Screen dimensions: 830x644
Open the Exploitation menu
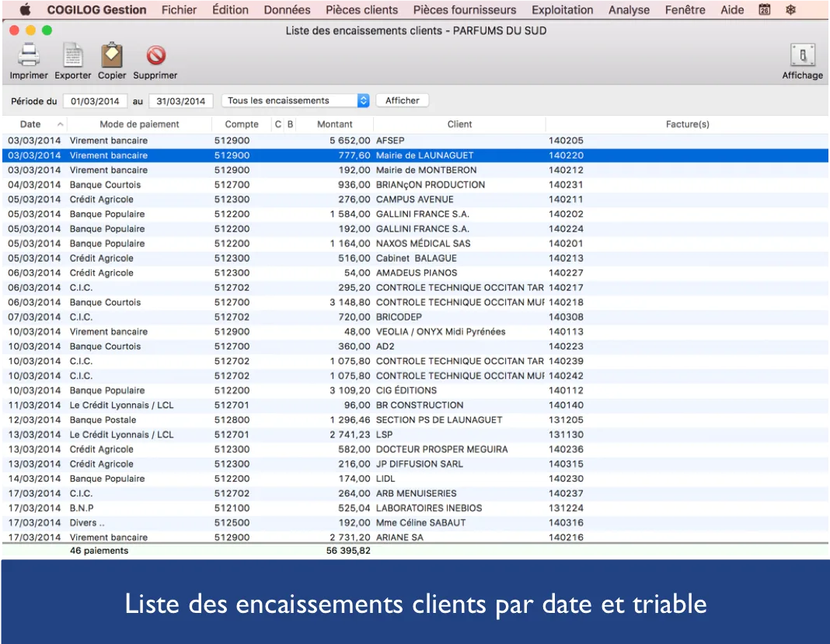pyautogui.click(x=562, y=9)
